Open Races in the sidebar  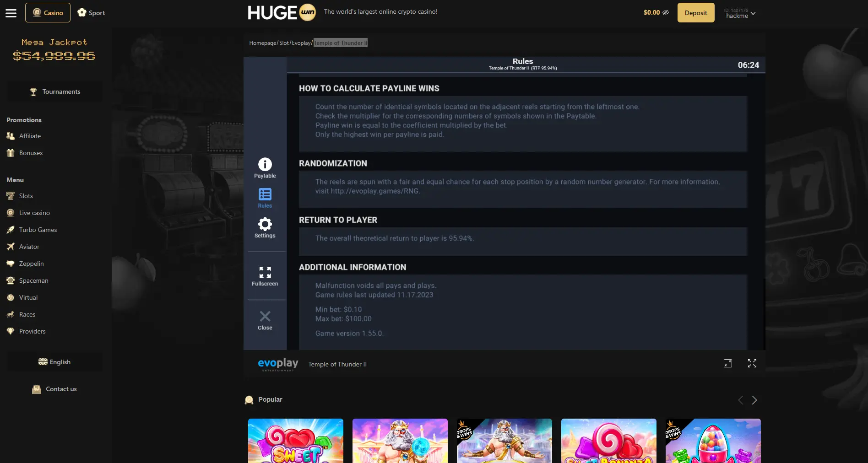(x=27, y=314)
